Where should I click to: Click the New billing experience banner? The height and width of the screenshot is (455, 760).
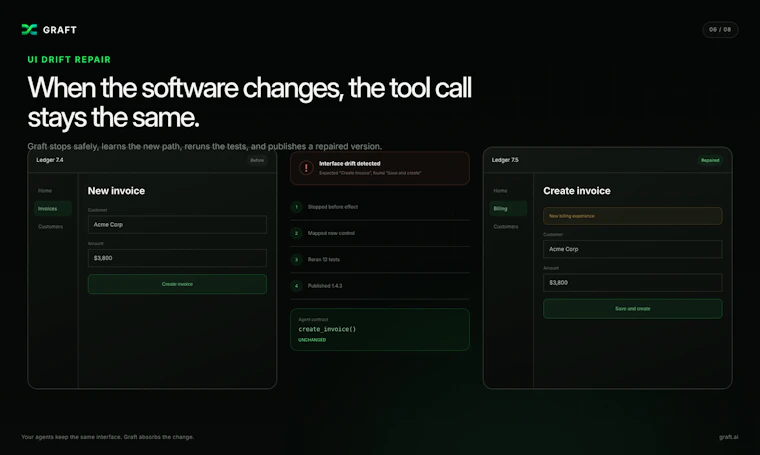633,216
